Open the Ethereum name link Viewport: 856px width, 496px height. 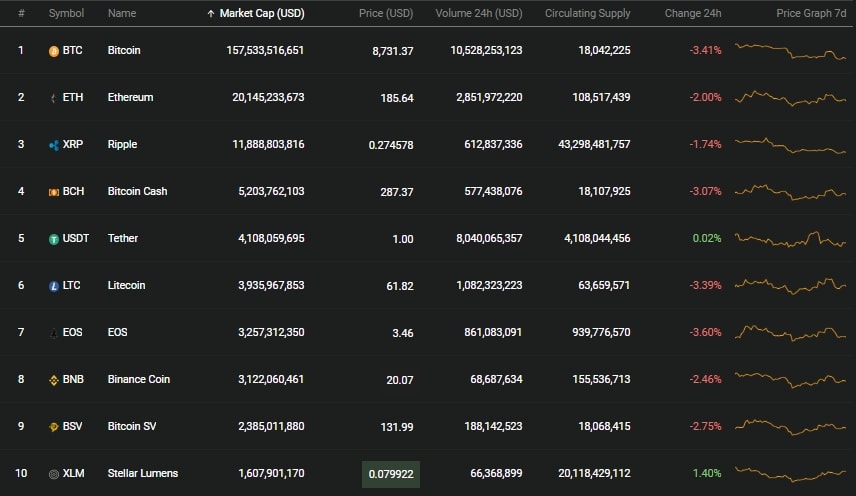(x=130, y=97)
